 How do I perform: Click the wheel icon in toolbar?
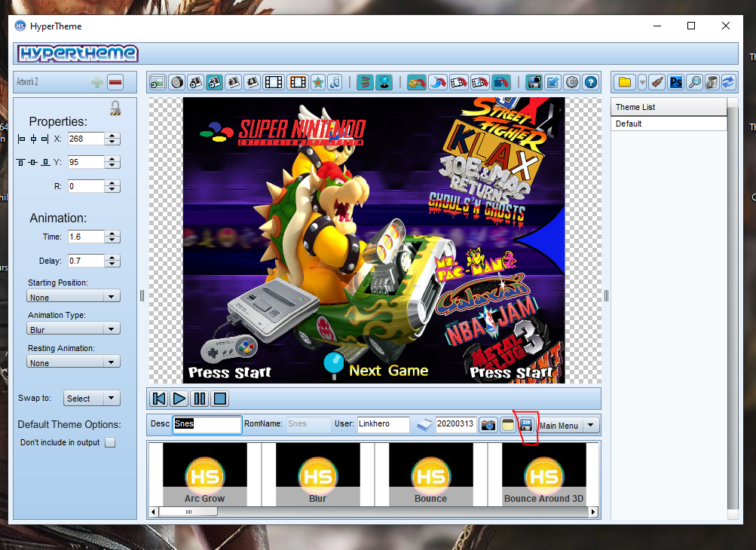177,82
